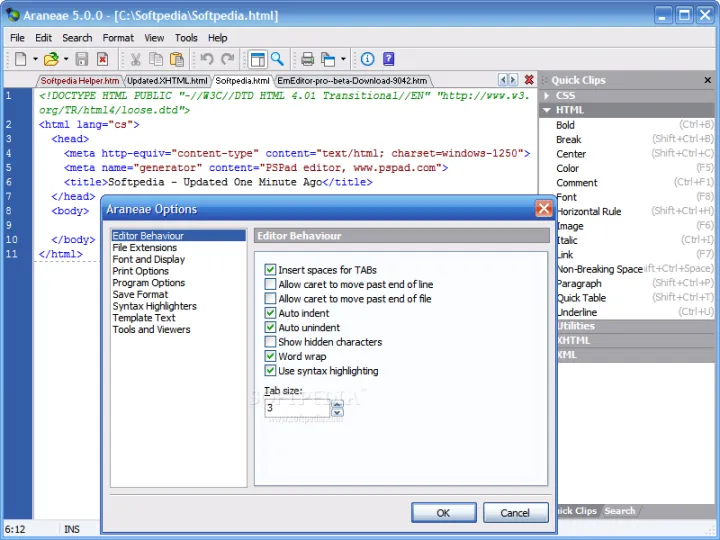Click the Find magnifier icon

pos(277,59)
